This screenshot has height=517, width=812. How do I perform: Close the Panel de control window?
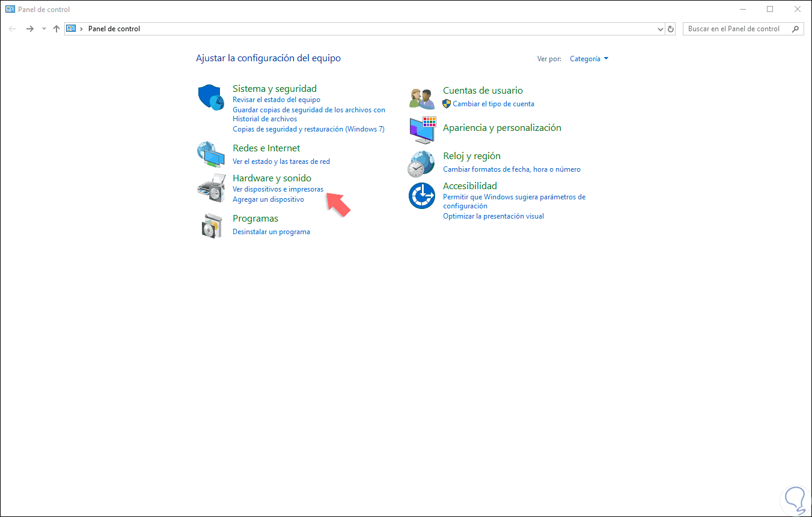(798, 9)
